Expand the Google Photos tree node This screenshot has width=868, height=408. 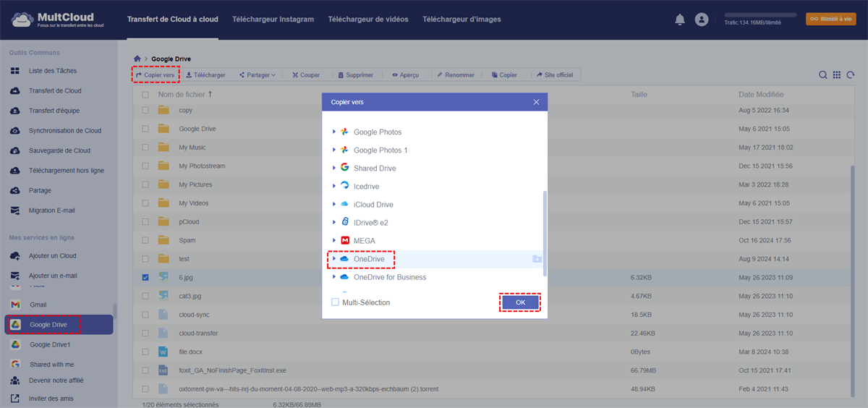334,132
